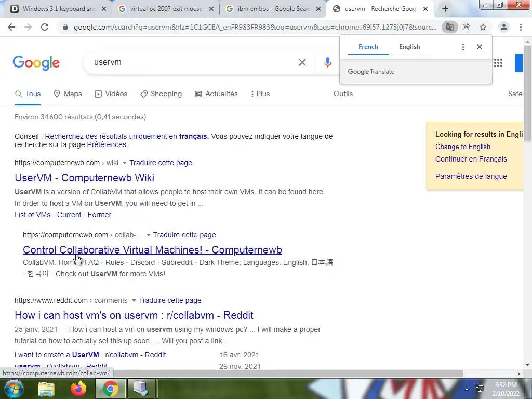The image size is (532, 399).
Task: Open dropdown arrow next to reddit.com comments URL
Action: (x=134, y=301)
